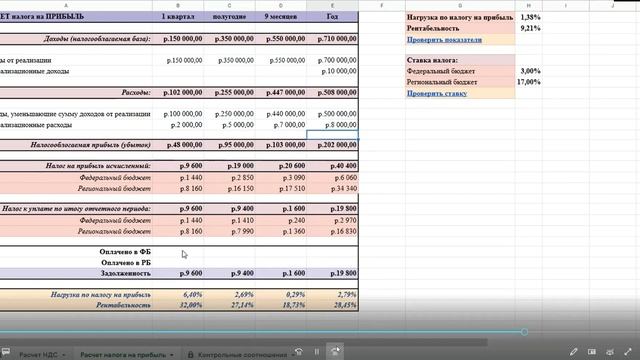
Task: Select the '1 квартал' header cell
Action: click(x=178, y=17)
